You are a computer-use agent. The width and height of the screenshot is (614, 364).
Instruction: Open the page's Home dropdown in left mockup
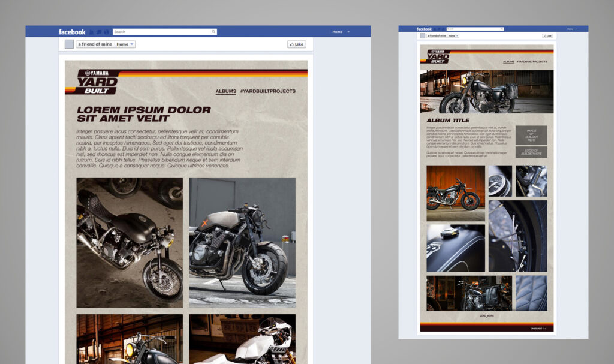(x=125, y=44)
